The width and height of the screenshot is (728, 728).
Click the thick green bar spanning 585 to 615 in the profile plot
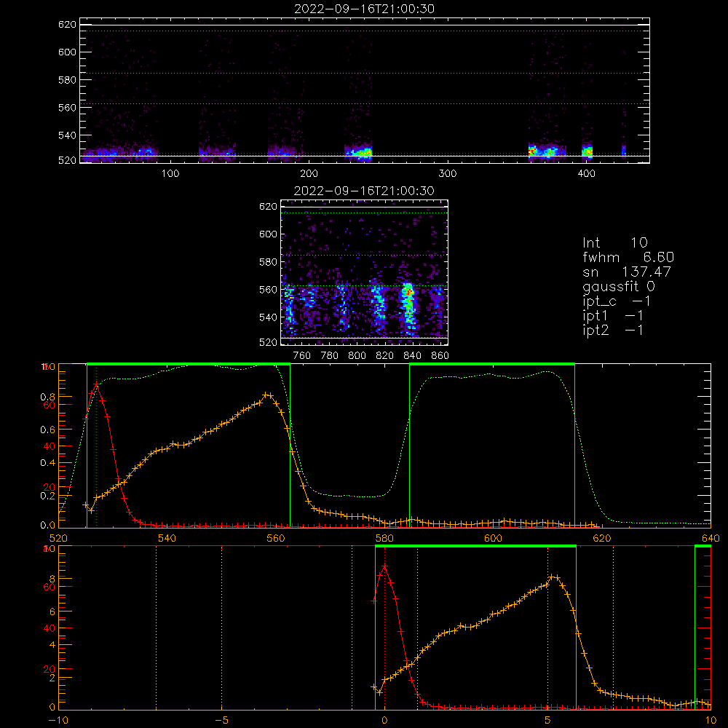pyautogui.click(x=492, y=365)
